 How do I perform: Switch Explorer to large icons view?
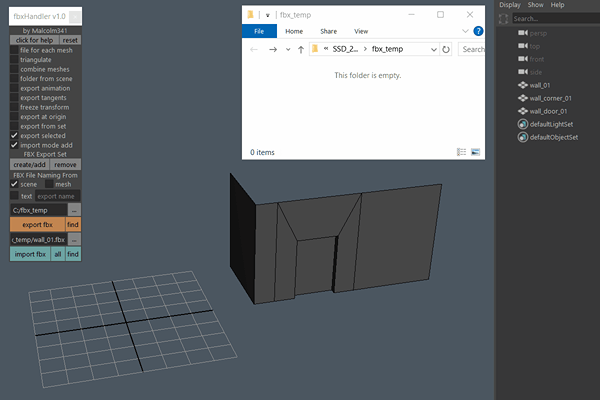[x=475, y=152]
